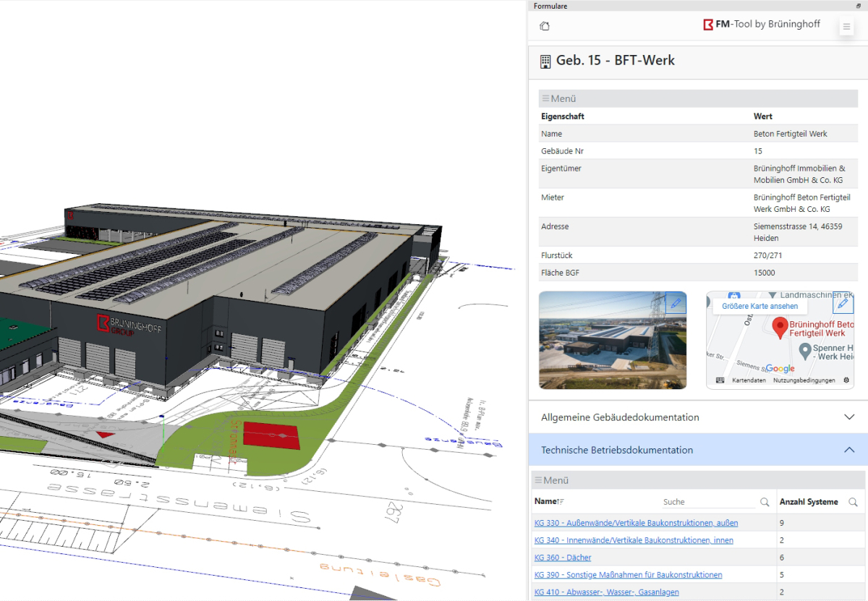Click the Anzahl Systeme column header

click(x=809, y=502)
